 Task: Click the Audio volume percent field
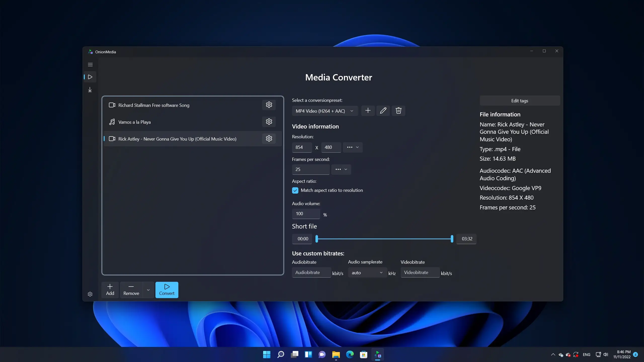tap(306, 214)
